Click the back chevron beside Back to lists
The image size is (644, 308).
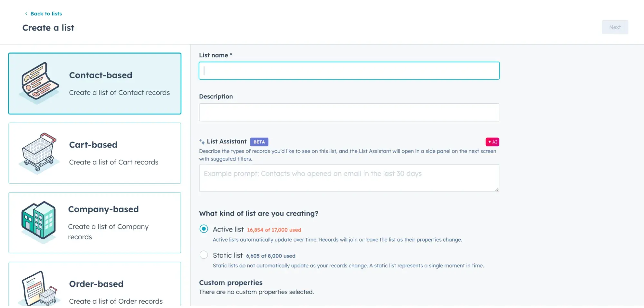click(x=26, y=14)
